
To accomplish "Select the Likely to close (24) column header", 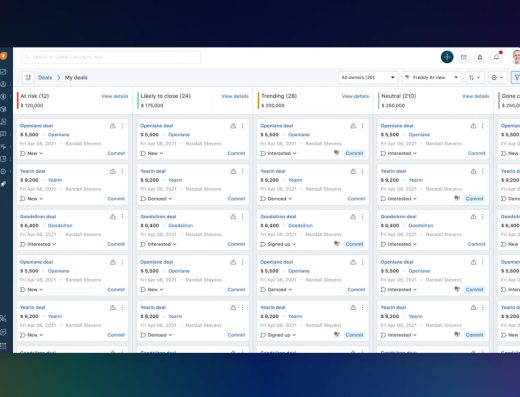I will pyautogui.click(x=165, y=96).
